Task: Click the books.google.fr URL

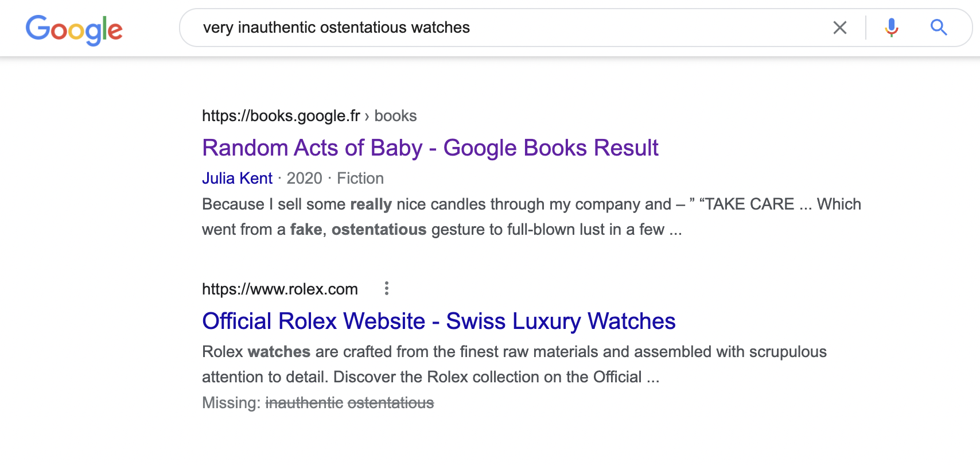Action: [281, 116]
